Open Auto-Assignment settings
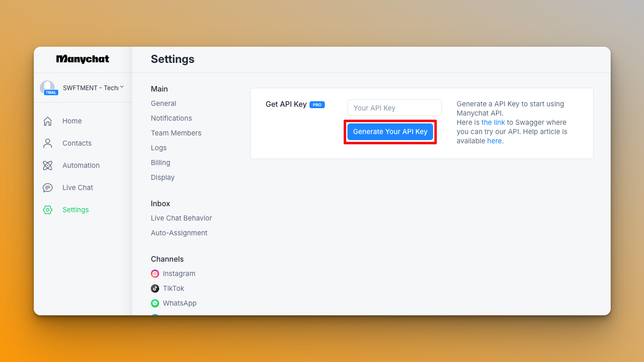 pos(179,233)
